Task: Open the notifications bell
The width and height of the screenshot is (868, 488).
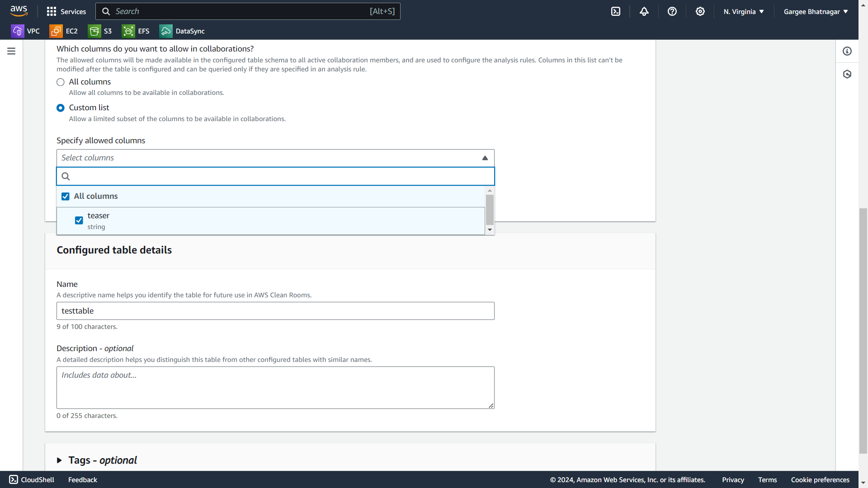Action: (x=644, y=12)
